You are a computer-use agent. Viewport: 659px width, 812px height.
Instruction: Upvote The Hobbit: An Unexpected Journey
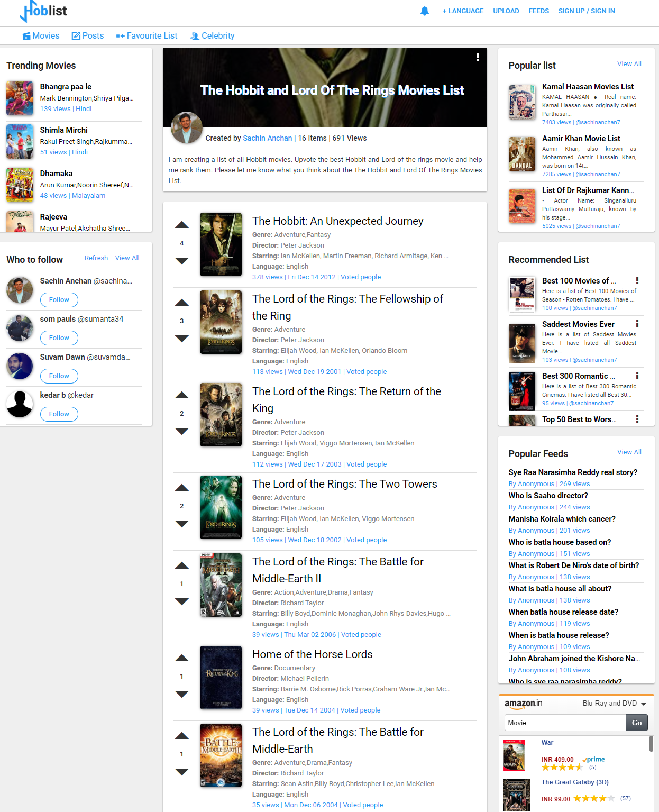[182, 225]
